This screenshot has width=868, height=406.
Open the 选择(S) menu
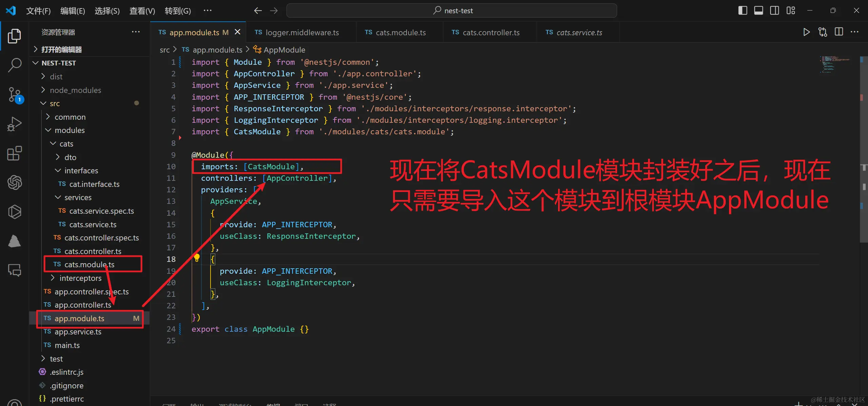(107, 11)
